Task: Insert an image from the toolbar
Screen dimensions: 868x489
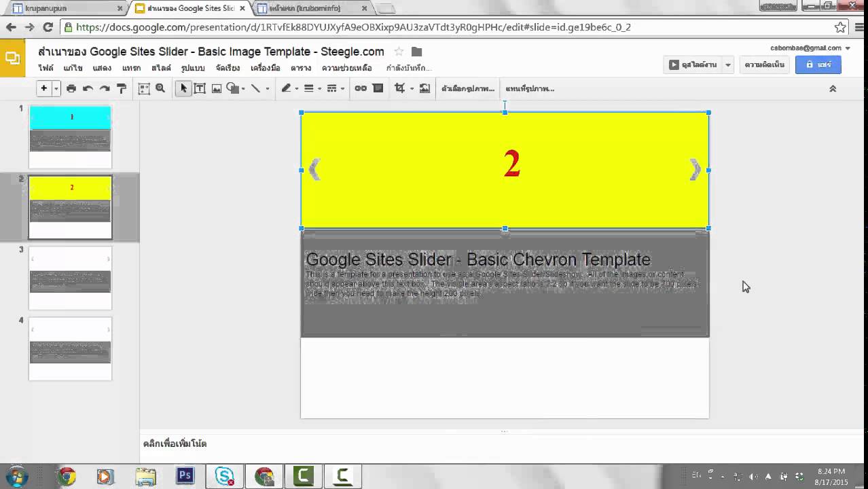Action: [x=217, y=88]
